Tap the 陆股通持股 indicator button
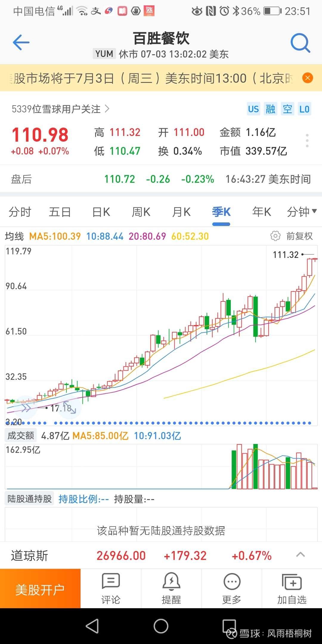The image size is (322, 644). pos(30,499)
